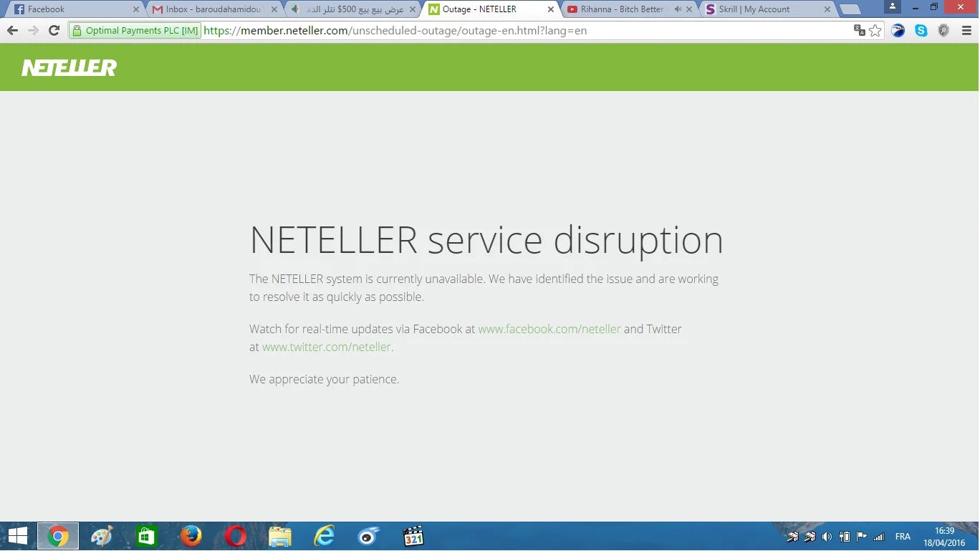Open the system volume control in tray
This screenshot has height=551, width=980.
click(x=827, y=537)
